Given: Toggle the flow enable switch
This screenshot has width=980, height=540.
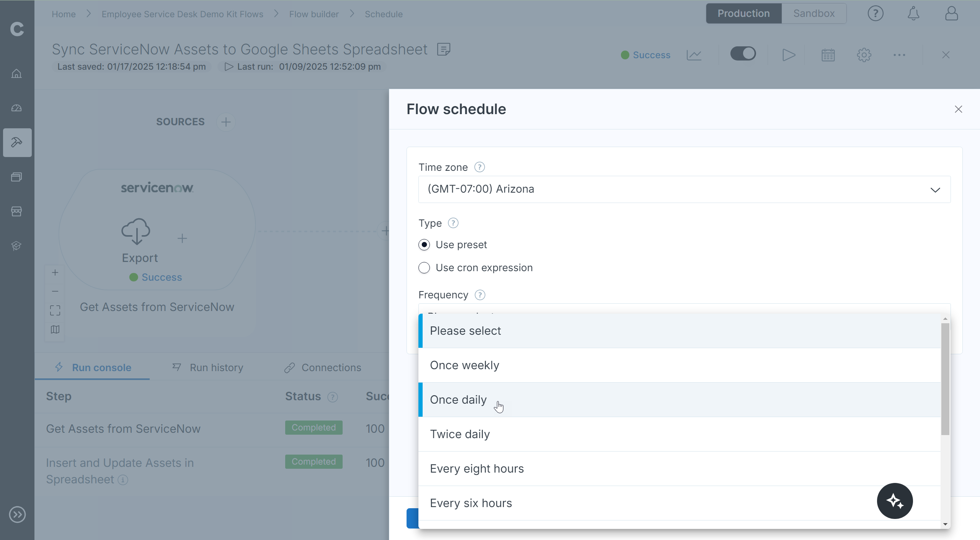Looking at the screenshot, I should 743,54.
